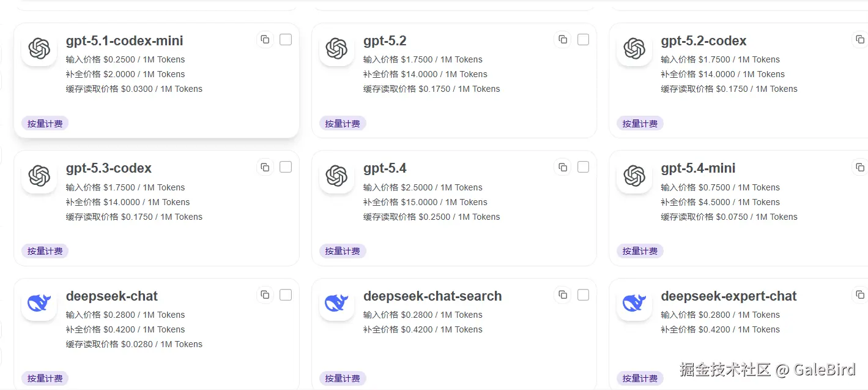Open the gpt-5.4 model title
The height and width of the screenshot is (390, 868).
coord(385,168)
